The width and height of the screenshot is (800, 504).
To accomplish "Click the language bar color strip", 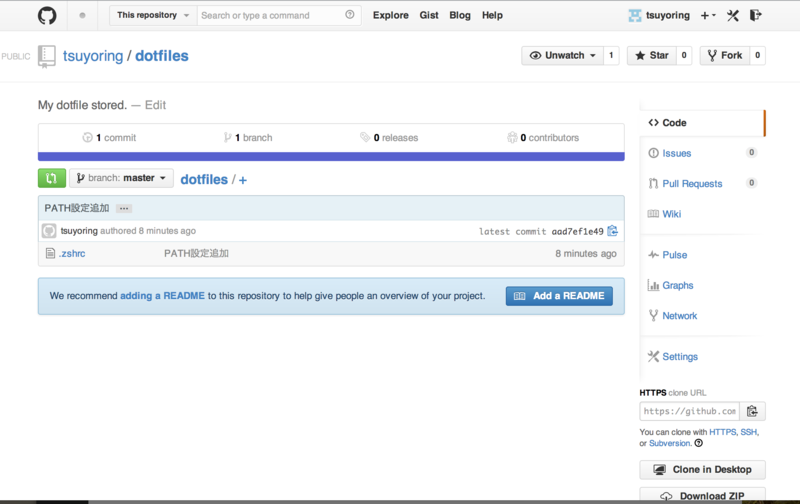I will (x=331, y=157).
